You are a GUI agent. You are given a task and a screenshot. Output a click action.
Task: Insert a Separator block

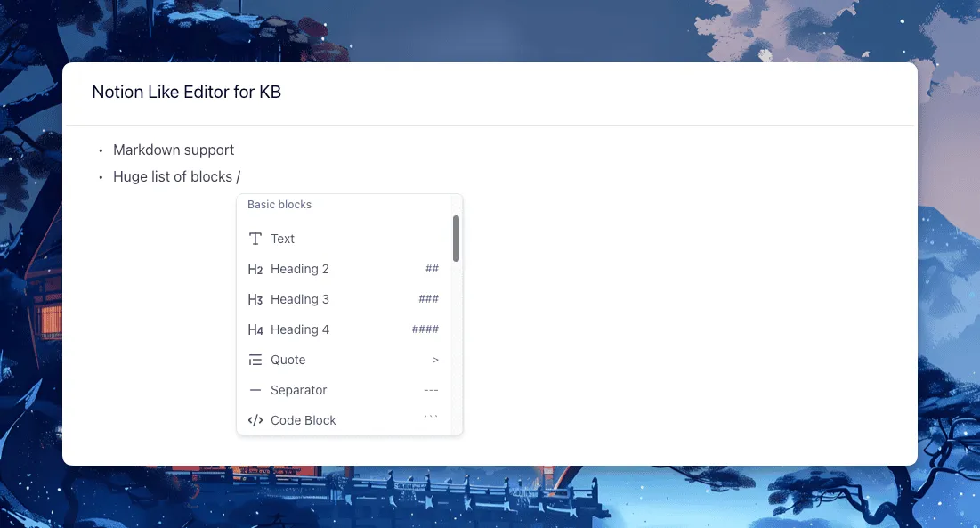pyautogui.click(x=343, y=391)
